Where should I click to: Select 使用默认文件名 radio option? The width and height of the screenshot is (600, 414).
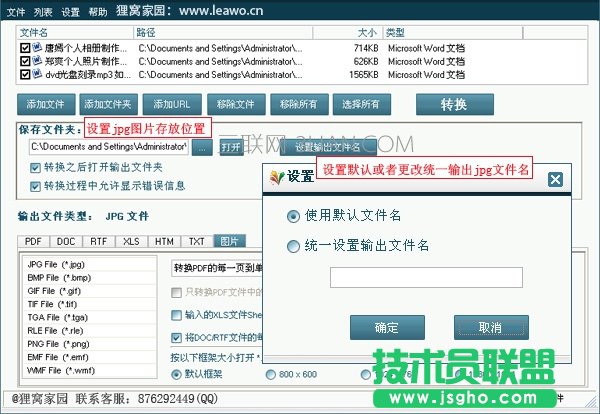pyautogui.click(x=293, y=217)
